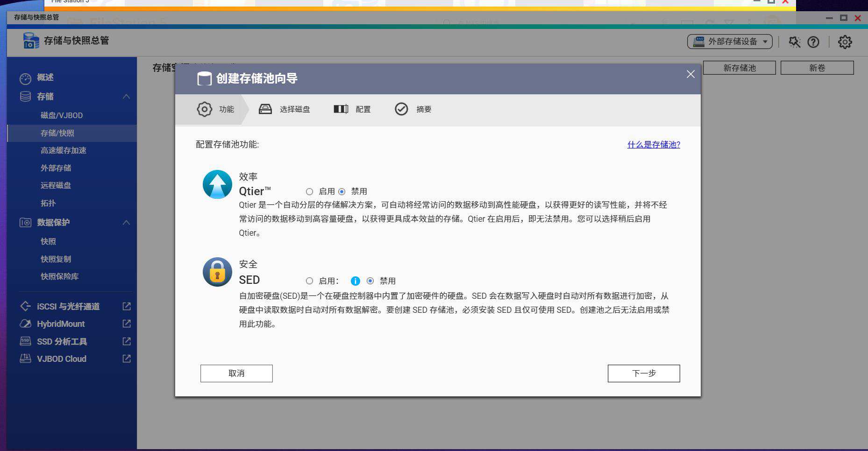
Task: Enable SED with 启用 radio button
Action: pyautogui.click(x=309, y=281)
